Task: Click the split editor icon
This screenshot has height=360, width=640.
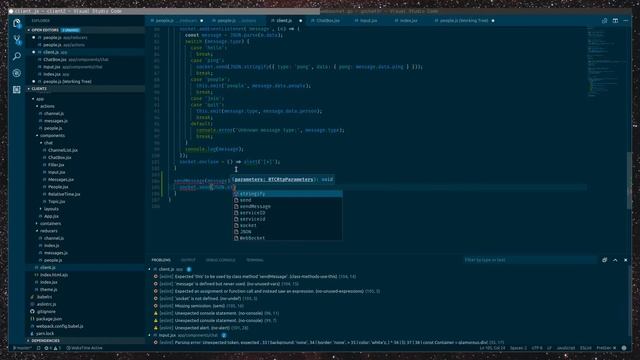Action: point(615,20)
